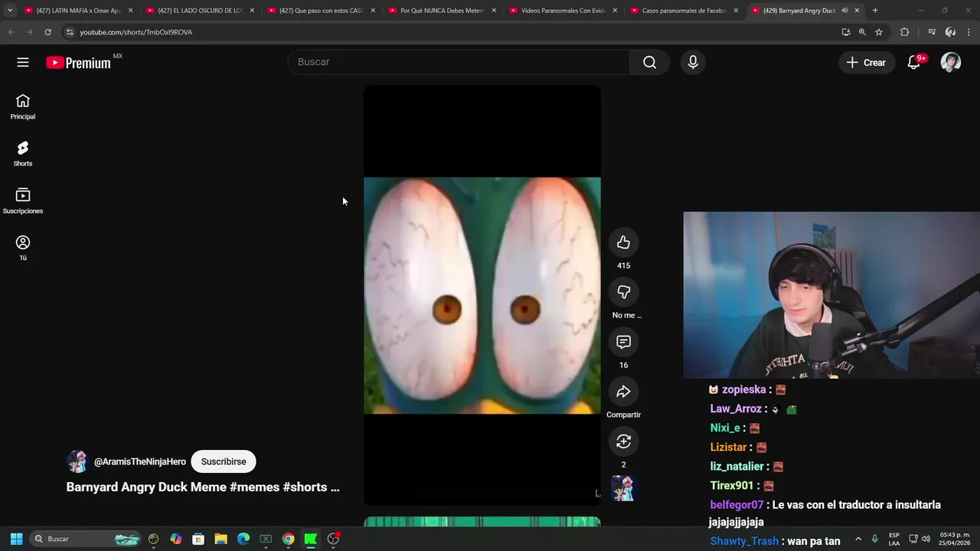Viewport: 980px width, 551px height.
Task: Open the @AramisTheNinjaHero channel link
Action: [140, 461]
